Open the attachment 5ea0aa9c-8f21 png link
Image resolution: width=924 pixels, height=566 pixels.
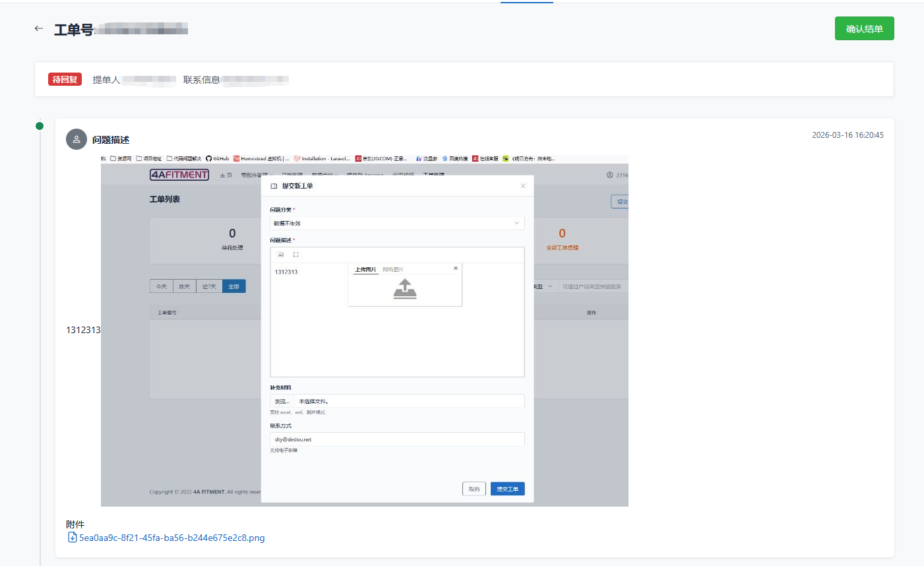[171, 538]
